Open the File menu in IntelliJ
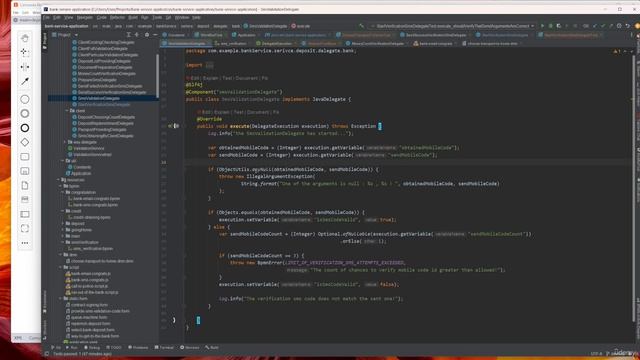This screenshot has width=640, height=360. click(46, 18)
